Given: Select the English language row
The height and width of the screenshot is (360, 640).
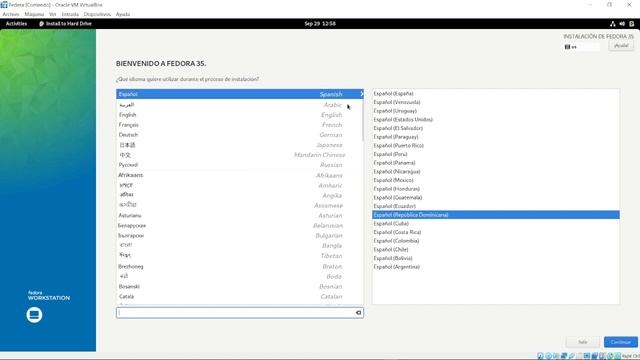Looking at the screenshot, I should coord(240,115).
